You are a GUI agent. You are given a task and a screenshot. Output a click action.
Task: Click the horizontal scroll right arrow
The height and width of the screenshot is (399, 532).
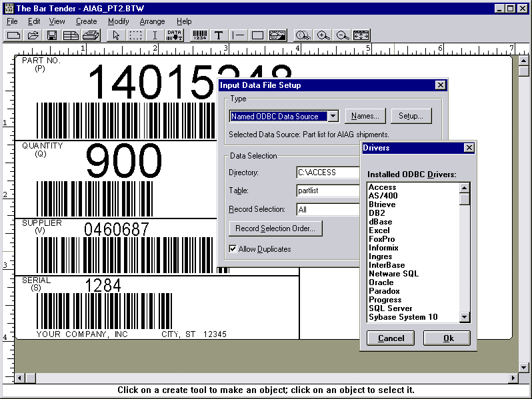513,378
